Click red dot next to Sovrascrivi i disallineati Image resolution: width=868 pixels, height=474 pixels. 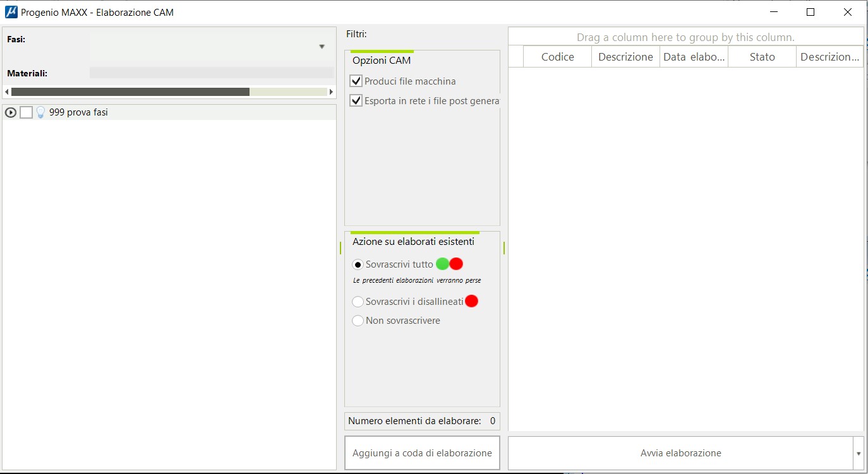471,301
